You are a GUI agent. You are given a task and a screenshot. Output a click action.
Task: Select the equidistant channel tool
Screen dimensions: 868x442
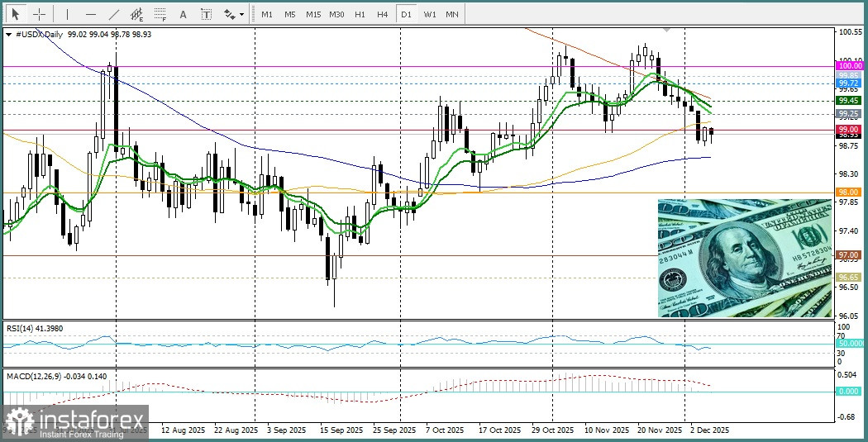click(x=136, y=14)
